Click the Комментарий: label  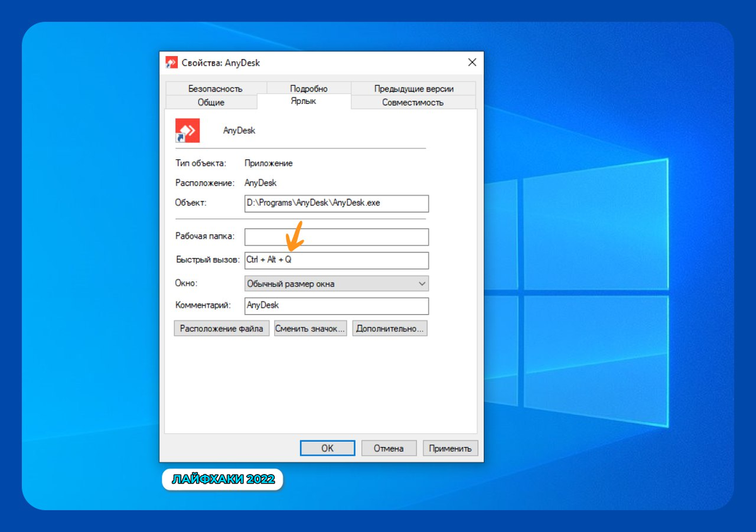click(x=203, y=305)
